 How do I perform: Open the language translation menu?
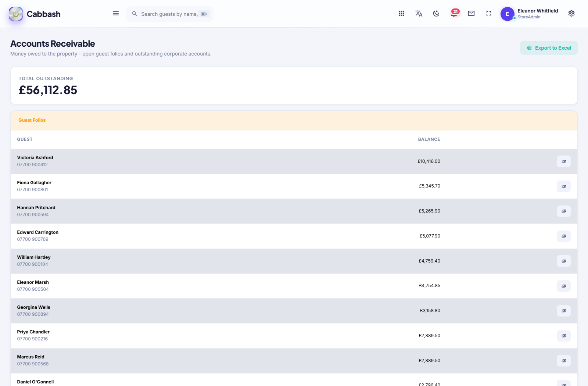(x=419, y=13)
